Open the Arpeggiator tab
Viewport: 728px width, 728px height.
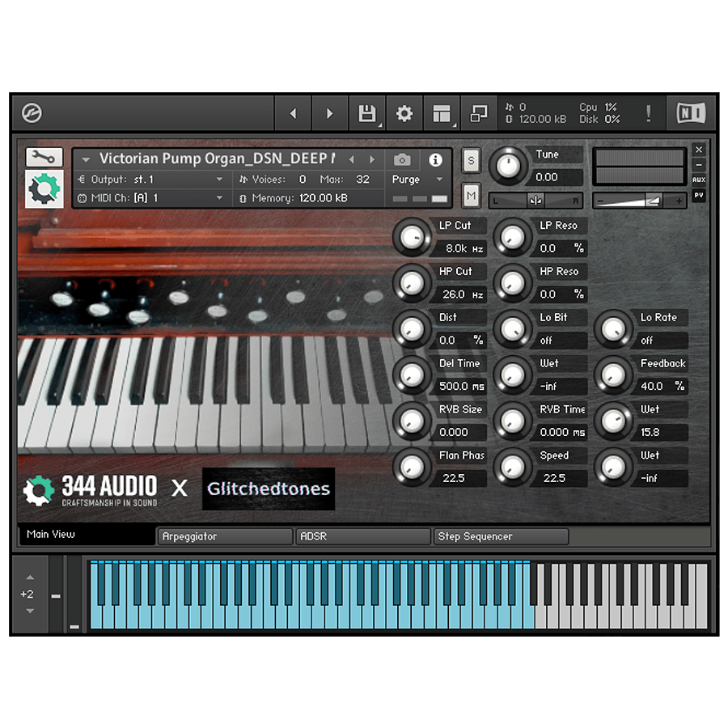[225, 536]
